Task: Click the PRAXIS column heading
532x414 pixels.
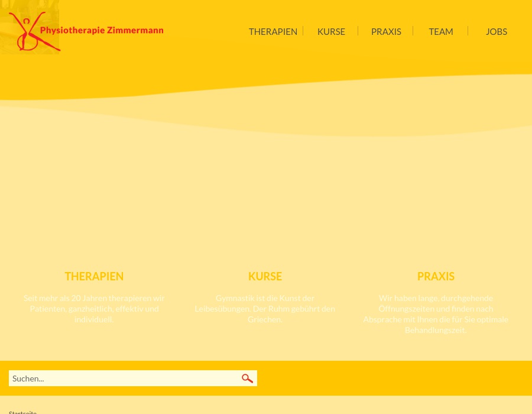Action: pyautogui.click(x=436, y=276)
